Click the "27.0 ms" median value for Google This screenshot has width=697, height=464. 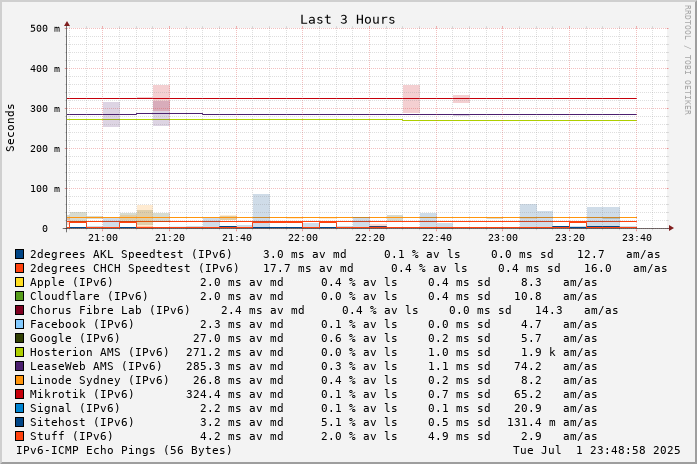[x=217, y=338]
